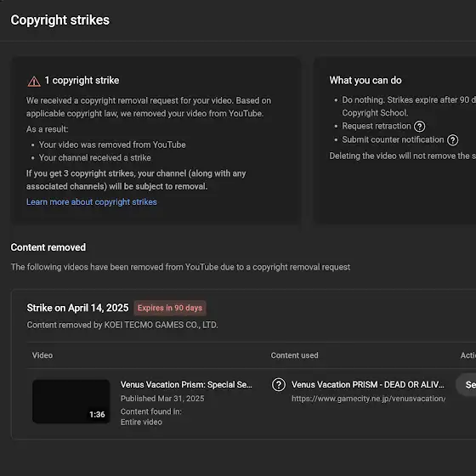Open Learn more about copyright strikes link
This screenshot has height=476, width=476.
(x=92, y=202)
